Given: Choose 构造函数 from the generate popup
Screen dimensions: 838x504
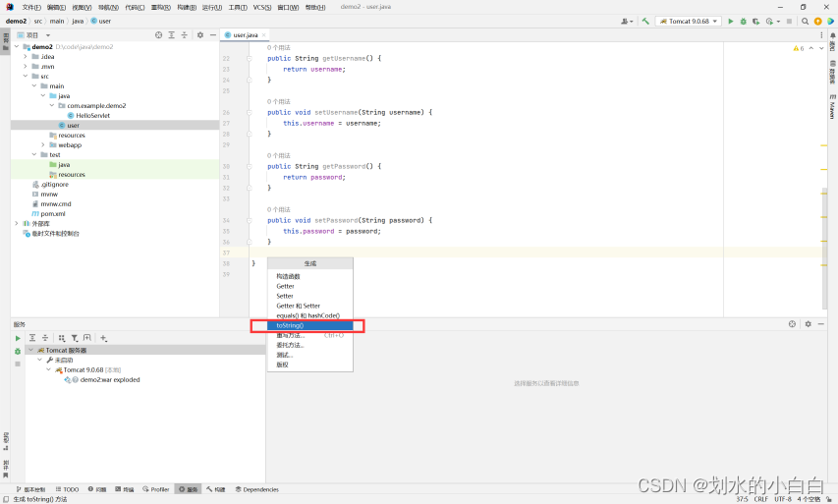Looking at the screenshot, I should 310,276.
